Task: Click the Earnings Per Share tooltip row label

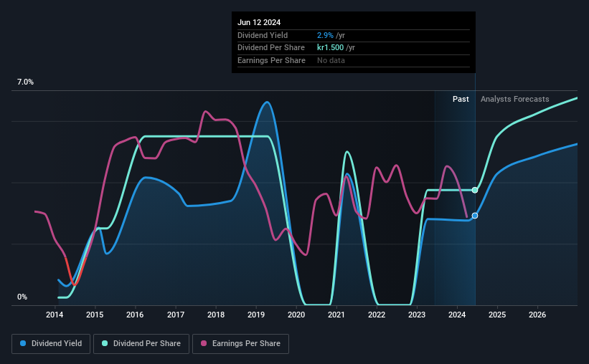Action: (271, 60)
